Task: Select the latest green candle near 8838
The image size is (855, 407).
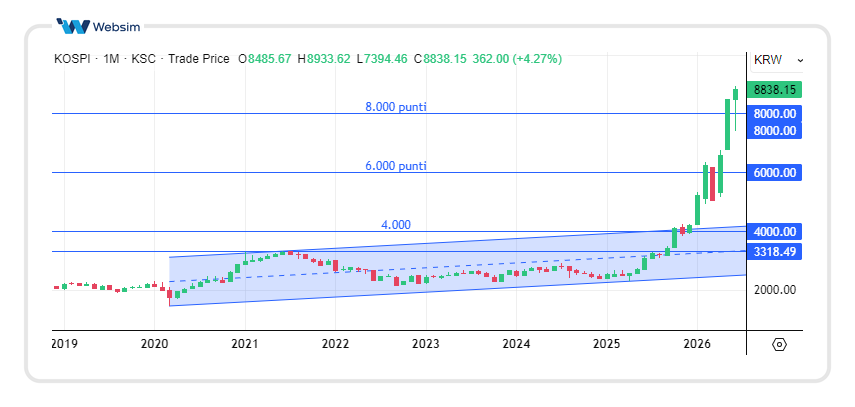Action: coord(736,94)
